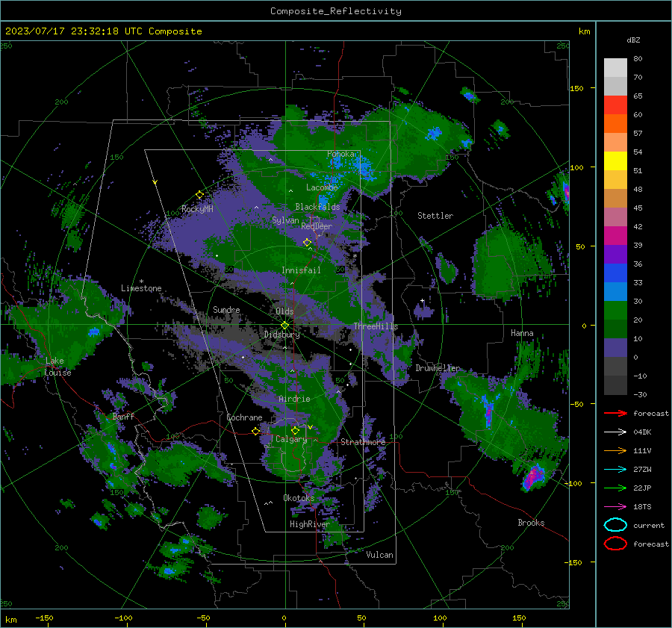Click the yellow diamond marker above Calgary
Viewport: 672px width, 628px height.
point(295,430)
